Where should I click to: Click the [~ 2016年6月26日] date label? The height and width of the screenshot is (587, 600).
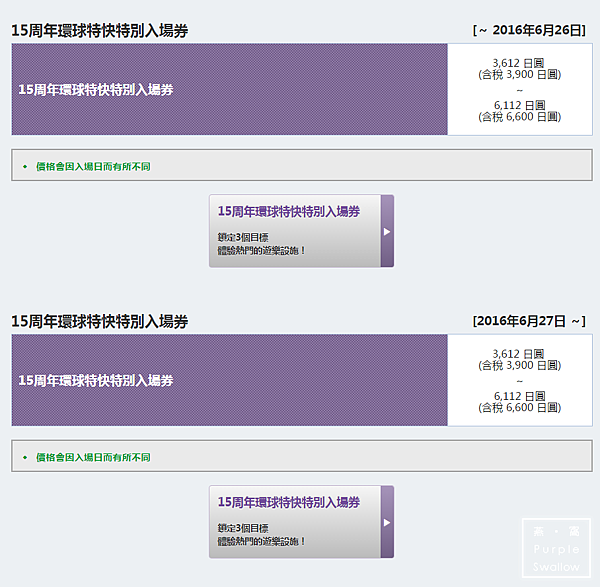click(527, 30)
